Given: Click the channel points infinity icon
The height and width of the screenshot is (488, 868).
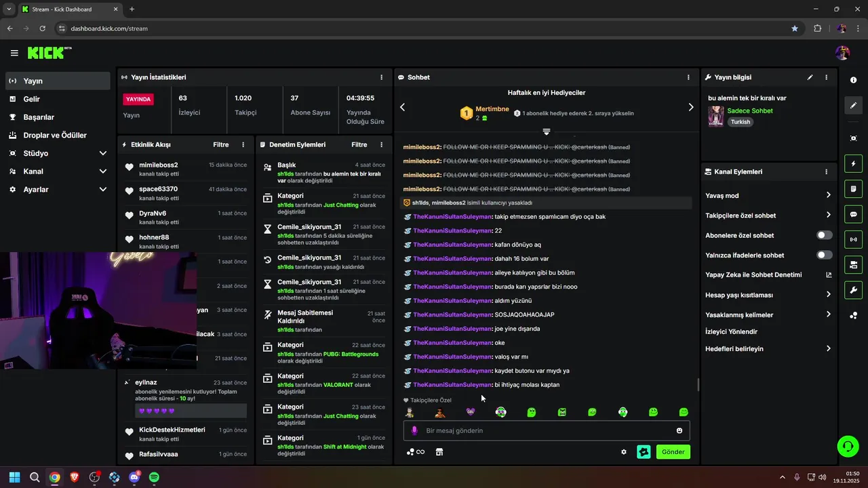Looking at the screenshot, I should 416,452.
